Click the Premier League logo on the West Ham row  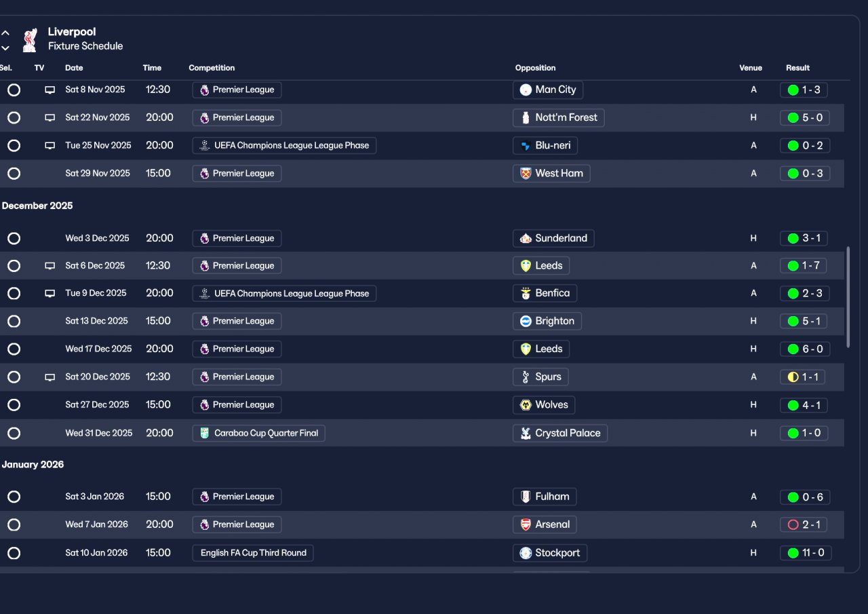[x=205, y=173]
